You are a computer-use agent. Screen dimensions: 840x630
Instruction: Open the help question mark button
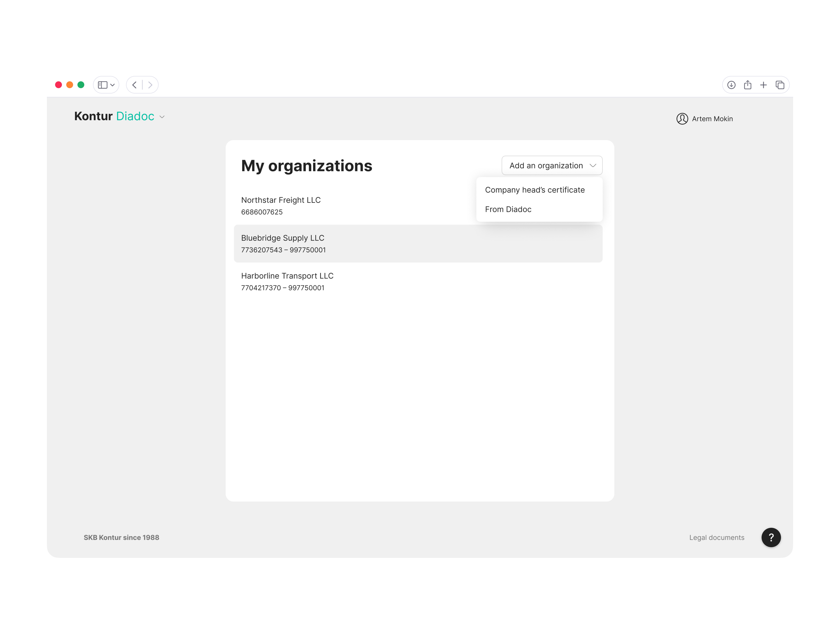pyautogui.click(x=771, y=537)
